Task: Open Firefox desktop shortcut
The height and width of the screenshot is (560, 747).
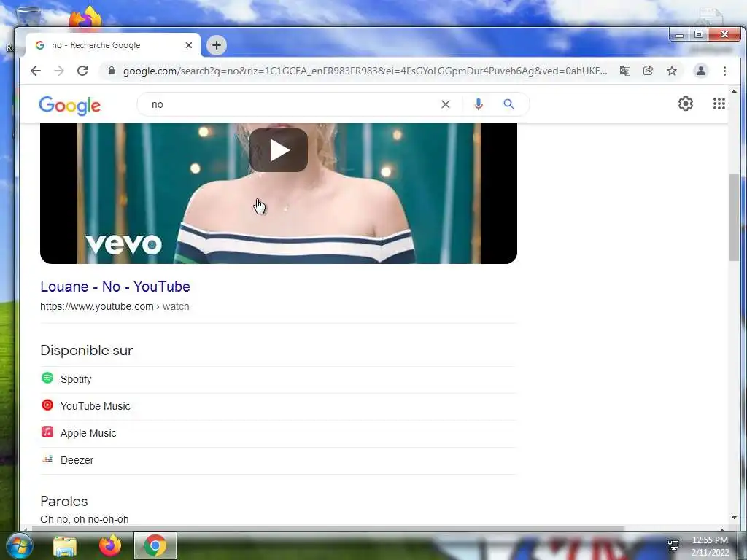Action: click(86, 18)
